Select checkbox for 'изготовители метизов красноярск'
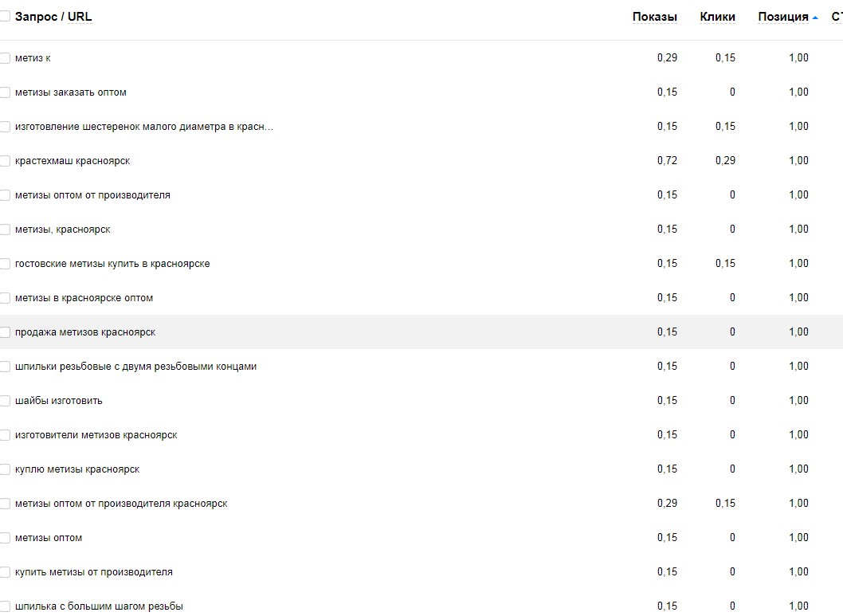The height and width of the screenshot is (616, 843). (x=4, y=435)
